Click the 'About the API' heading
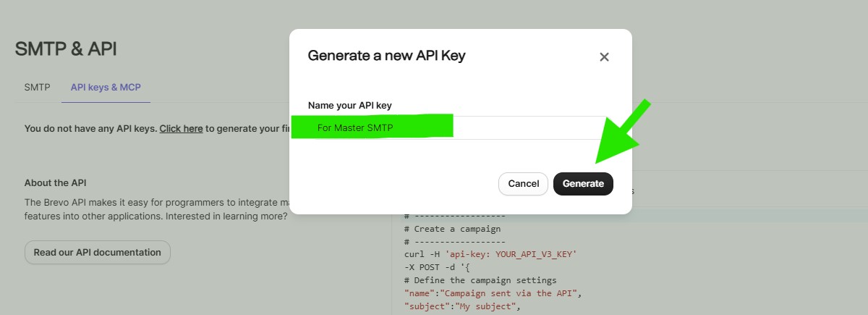Image resolution: width=868 pixels, height=315 pixels. [x=55, y=183]
